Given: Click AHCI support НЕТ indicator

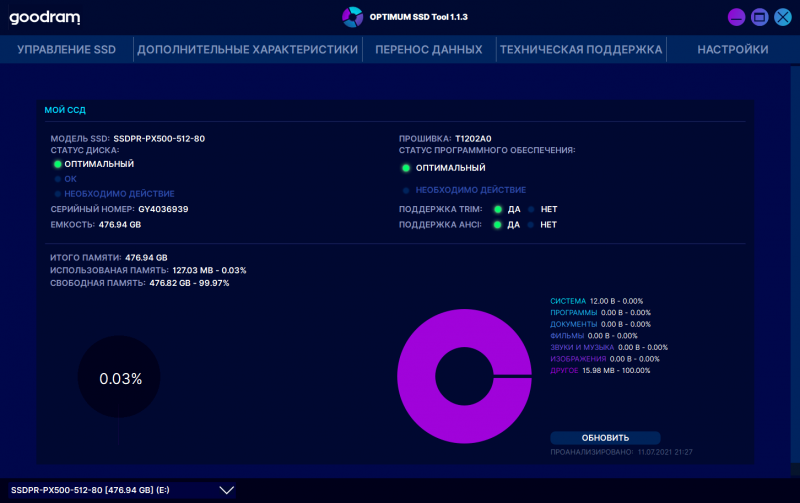Looking at the screenshot, I should pyautogui.click(x=531, y=225).
